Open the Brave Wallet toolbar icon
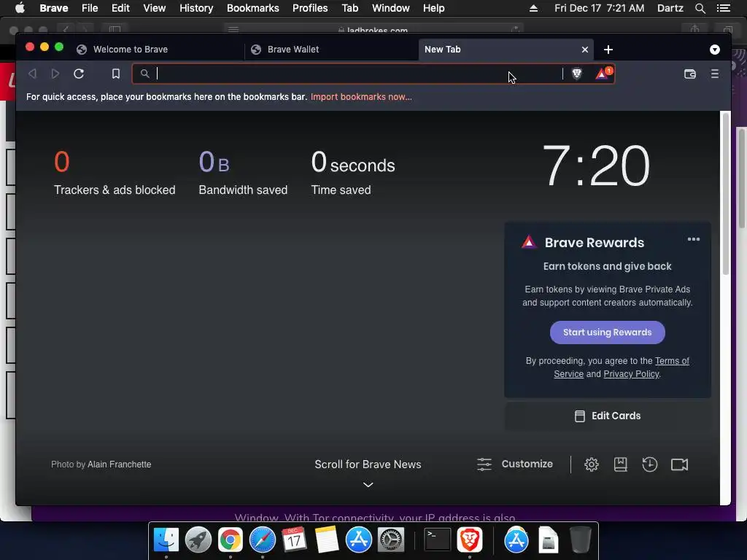The image size is (747, 560). (x=690, y=74)
